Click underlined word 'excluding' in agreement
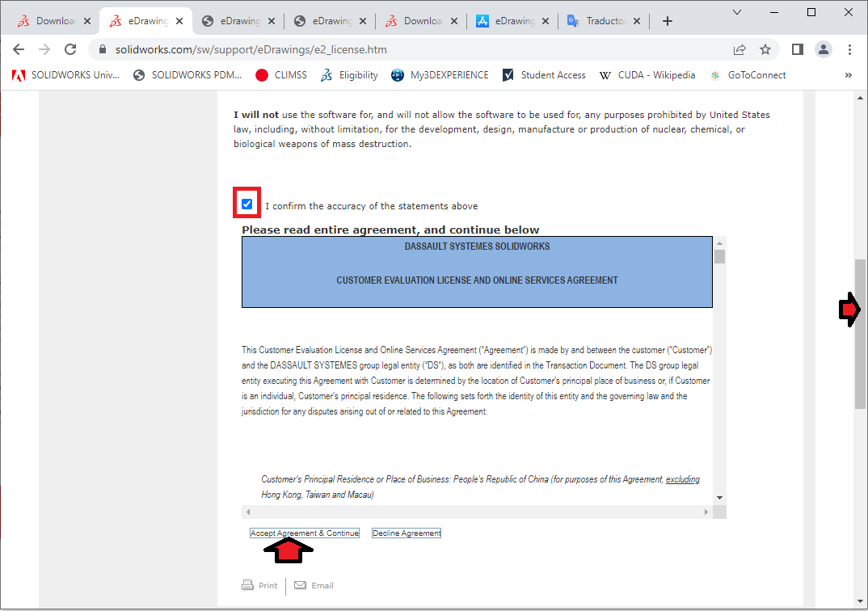Viewport: 868px width, 611px height. point(683,479)
